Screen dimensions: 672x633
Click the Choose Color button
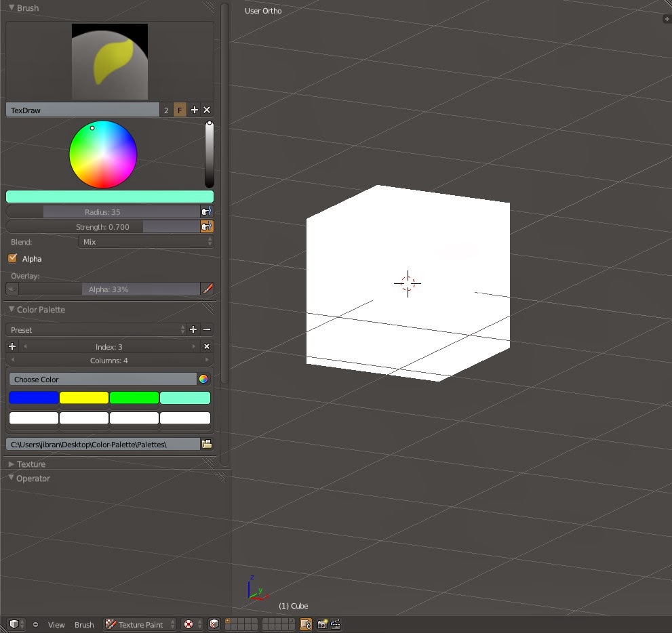(x=102, y=379)
